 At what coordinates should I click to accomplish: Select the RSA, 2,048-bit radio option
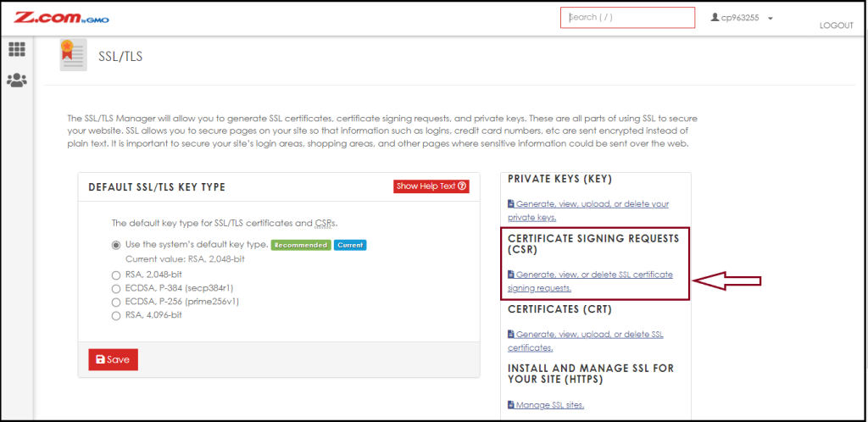115,275
